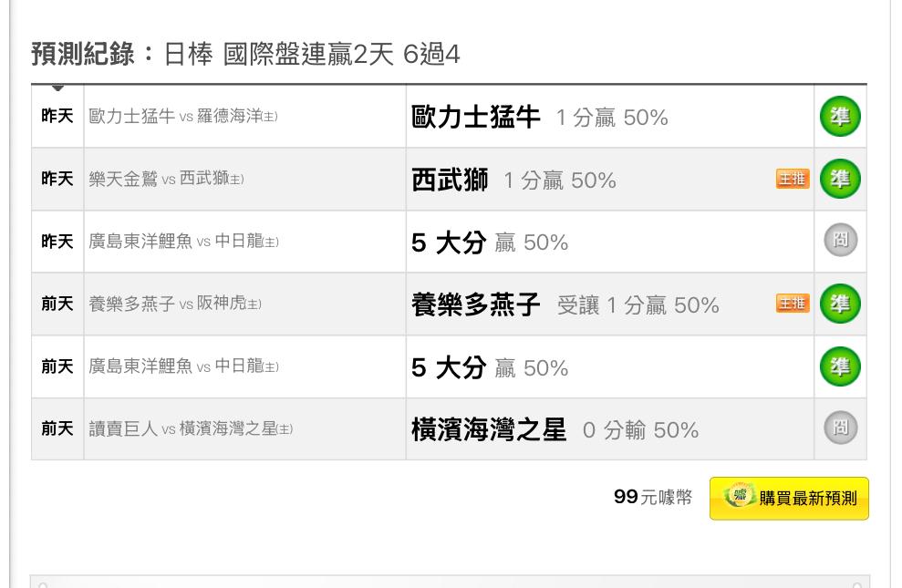Select the 橫濱海灣之星 0 分輸 50% prediction

click(555, 430)
